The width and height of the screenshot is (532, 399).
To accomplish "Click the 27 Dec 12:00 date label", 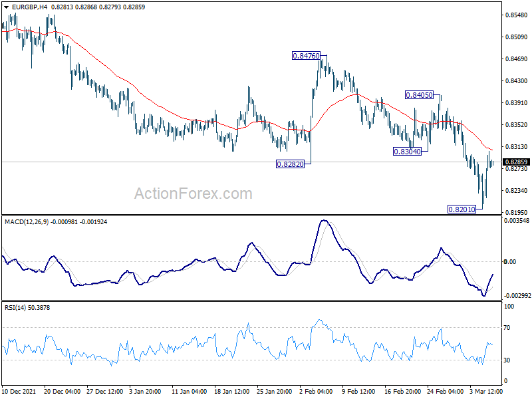I will click(x=105, y=392).
